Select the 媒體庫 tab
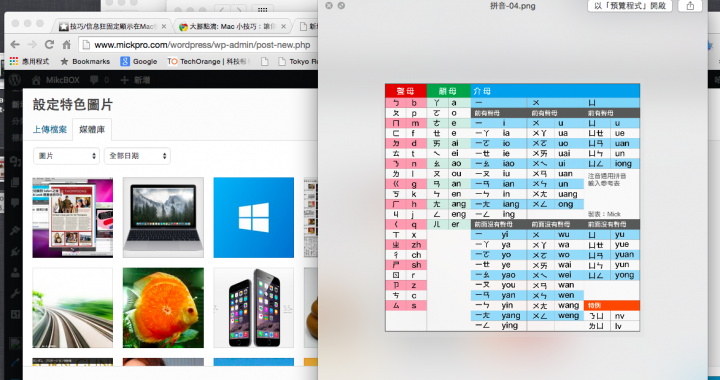 pyautogui.click(x=92, y=129)
